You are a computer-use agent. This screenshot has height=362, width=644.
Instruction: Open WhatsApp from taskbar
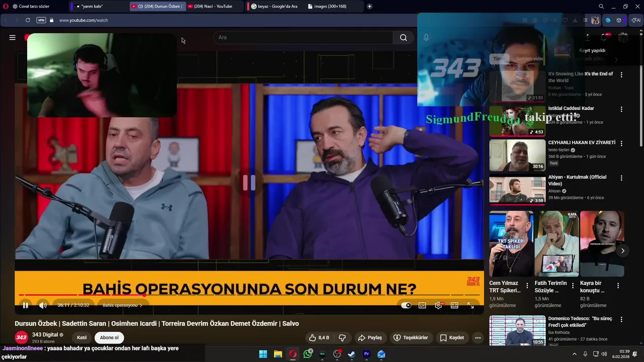[307, 354]
